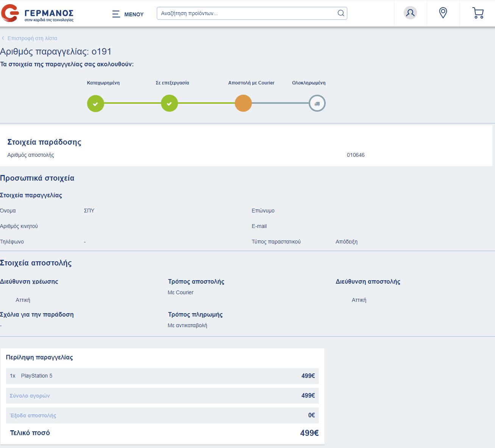
Task: Select shipping method Με Courier
Action: (181, 292)
